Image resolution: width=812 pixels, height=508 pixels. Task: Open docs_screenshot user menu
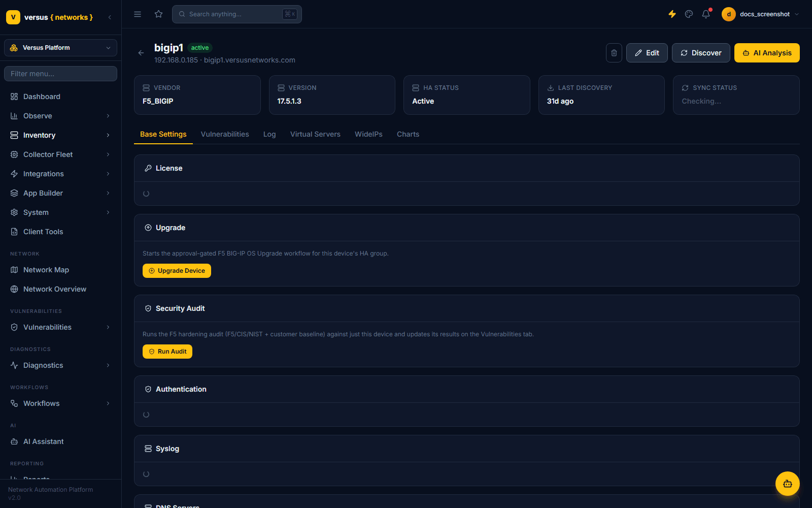761,14
